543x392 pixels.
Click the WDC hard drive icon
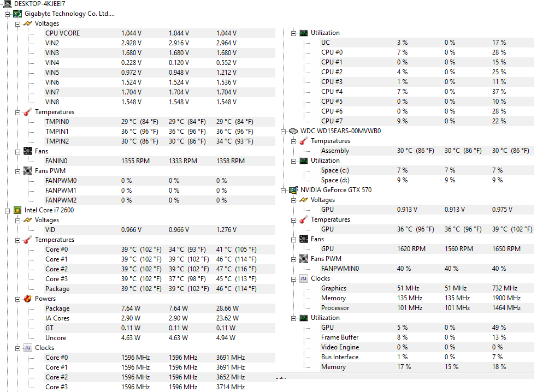point(293,131)
